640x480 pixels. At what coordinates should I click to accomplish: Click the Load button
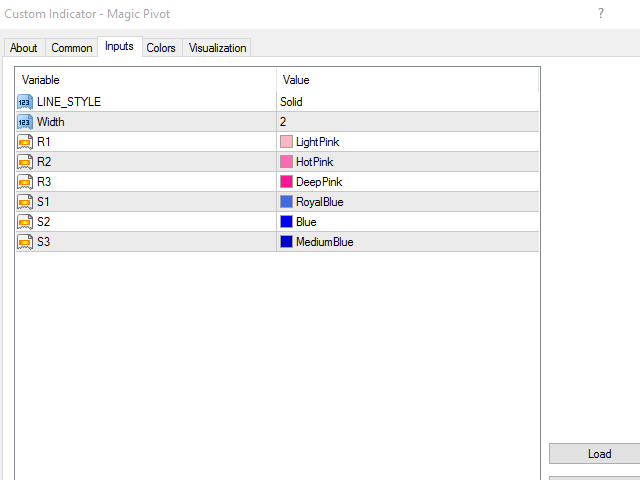pyautogui.click(x=599, y=454)
